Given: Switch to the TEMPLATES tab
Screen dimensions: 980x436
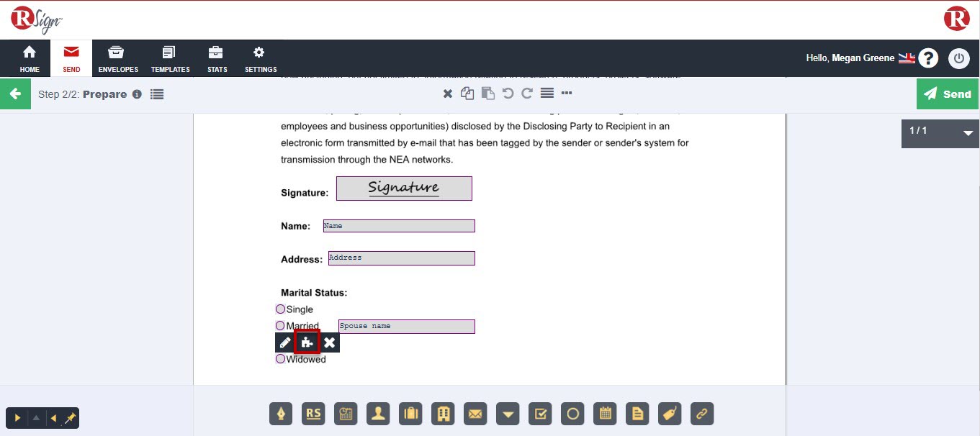Looking at the screenshot, I should tap(169, 58).
